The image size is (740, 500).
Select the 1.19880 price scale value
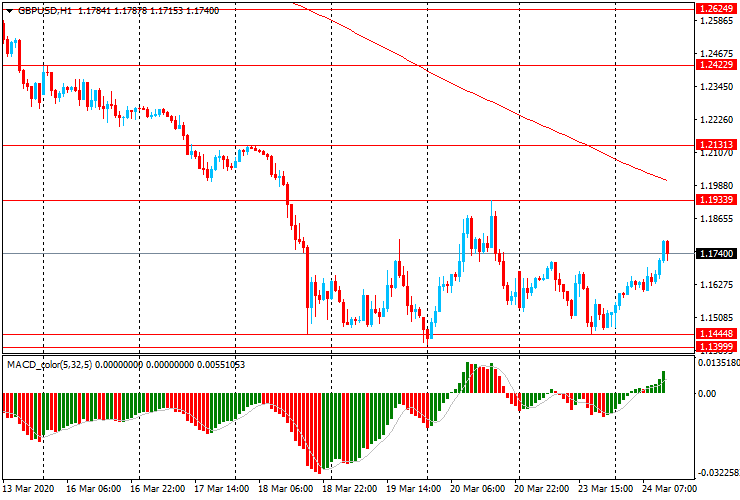click(x=716, y=186)
